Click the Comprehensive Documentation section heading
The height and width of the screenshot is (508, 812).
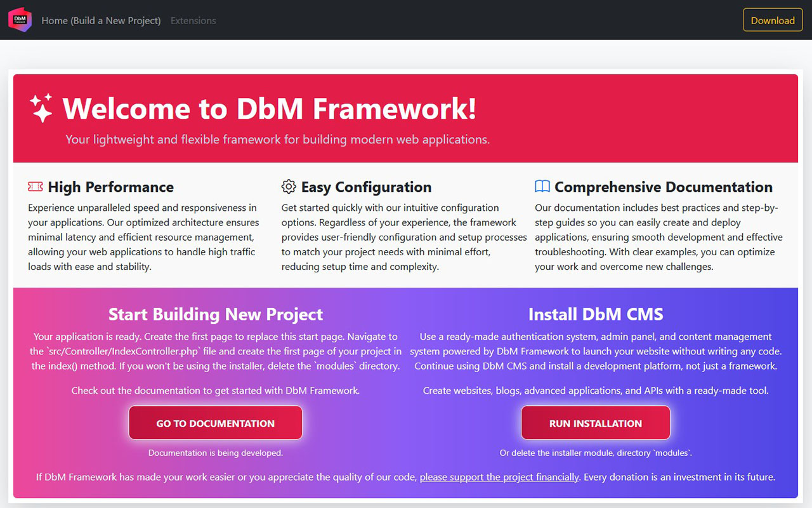click(664, 187)
